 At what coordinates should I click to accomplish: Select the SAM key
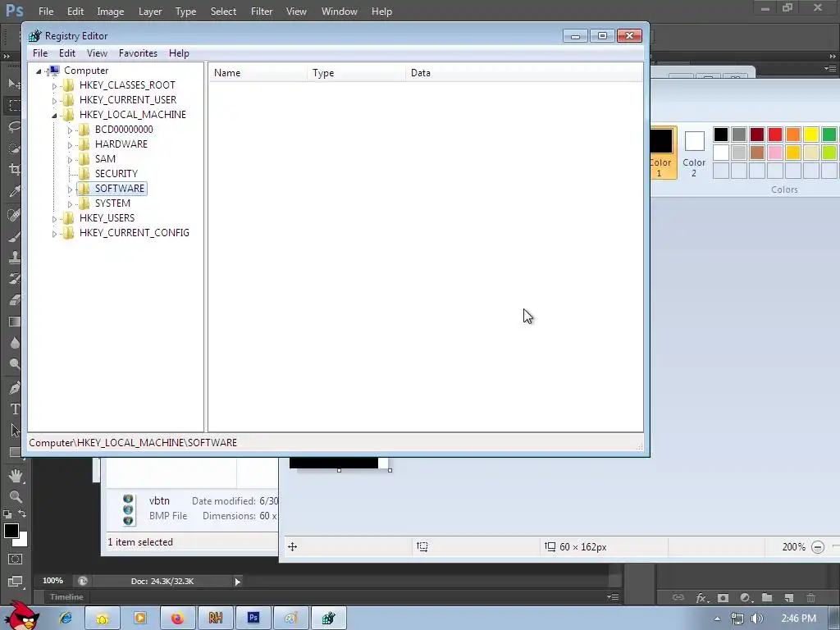click(x=105, y=159)
